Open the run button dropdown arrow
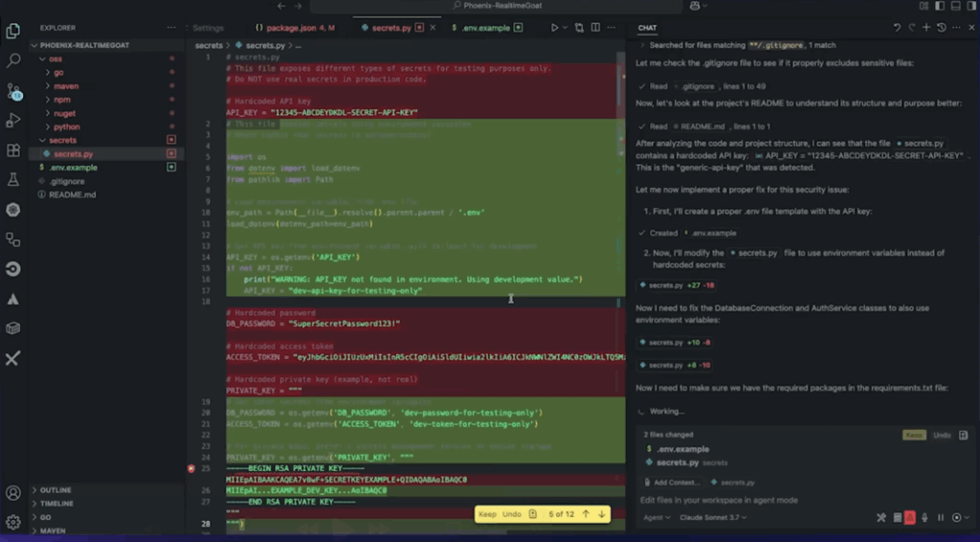 [565, 28]
